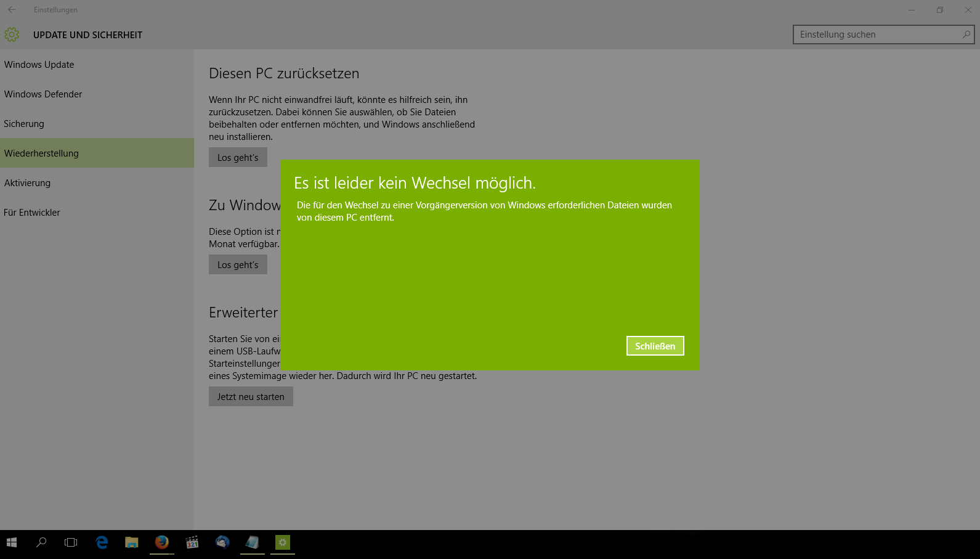
Task: Open Task View from the taskbar
Action: click(71, 542)
